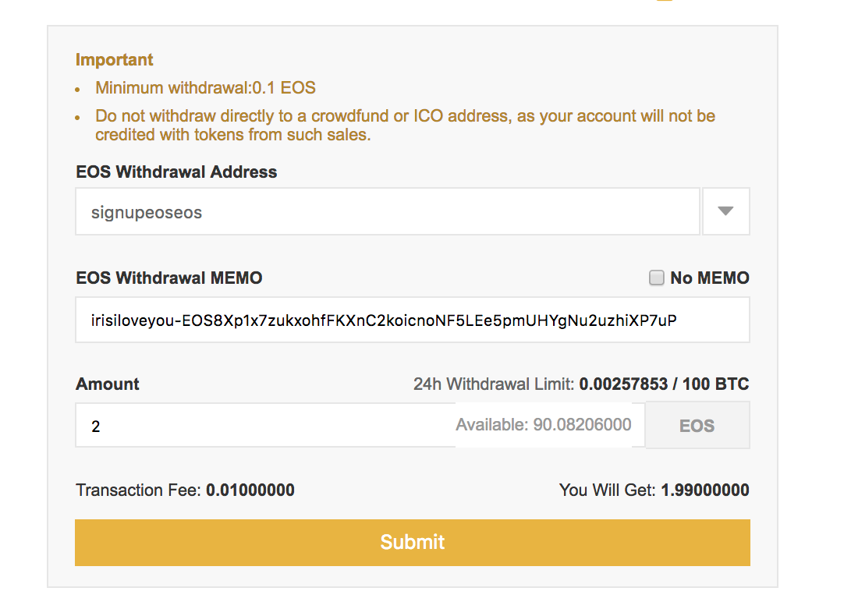This screenshot has width=844, height=616.
Task: Open the withdrawal address dropdown arrow
Action: [725, 211]
